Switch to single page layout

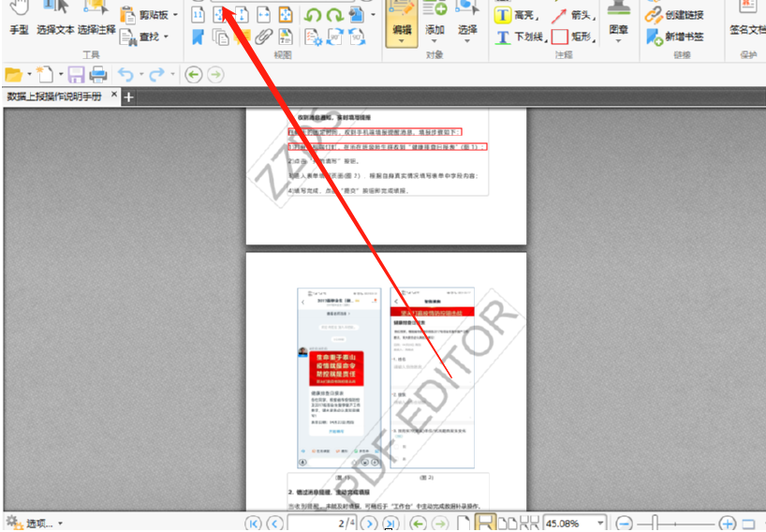464,524
